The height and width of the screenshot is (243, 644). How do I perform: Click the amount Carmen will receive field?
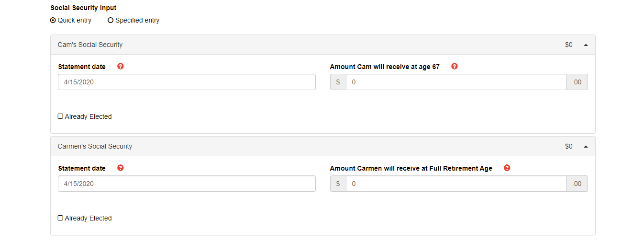[x=456, y=184]
